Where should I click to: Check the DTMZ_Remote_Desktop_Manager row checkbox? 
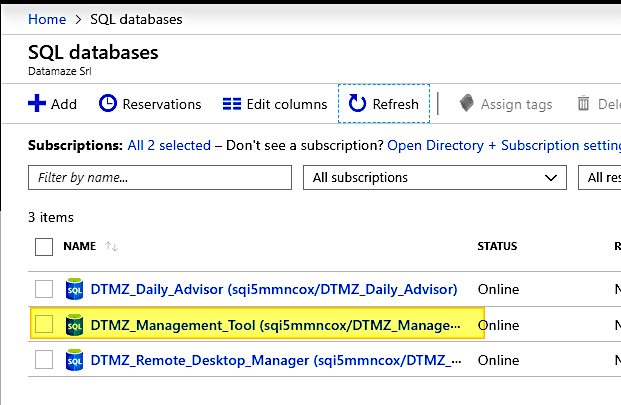point(44,359)
